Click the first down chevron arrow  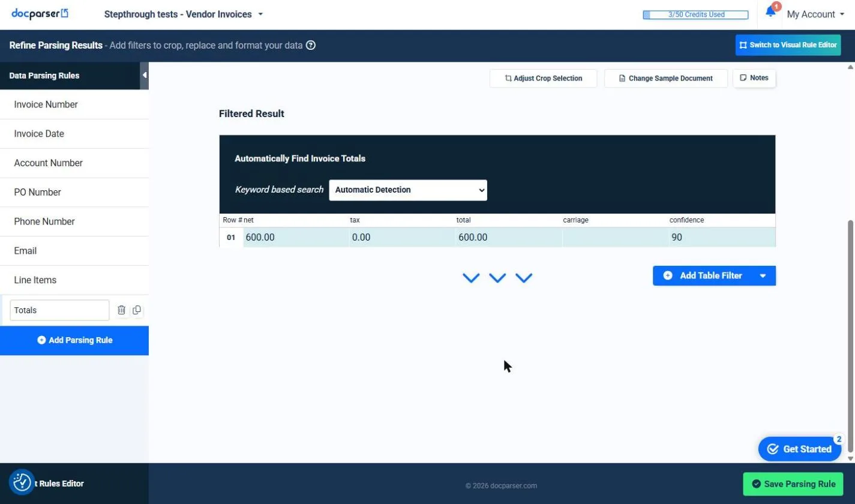(471, 278)
